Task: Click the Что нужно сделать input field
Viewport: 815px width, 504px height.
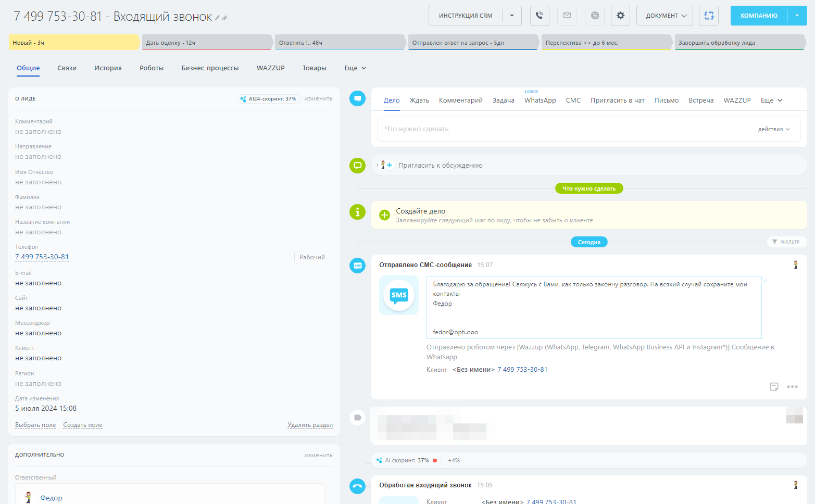Action: click(x=562, y=129)
